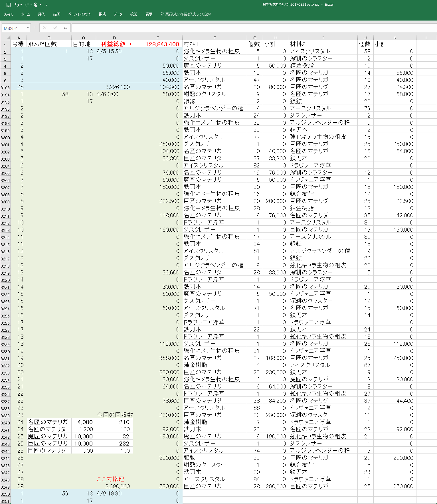This screenshot has height=504, width=437.
Task: Open the ページ レイアウト ribbon tab
Action: (79, 14)
